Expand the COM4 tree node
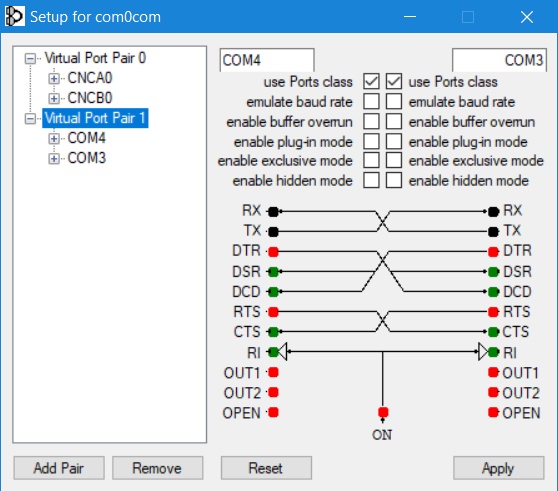 (x=54, y=138)
